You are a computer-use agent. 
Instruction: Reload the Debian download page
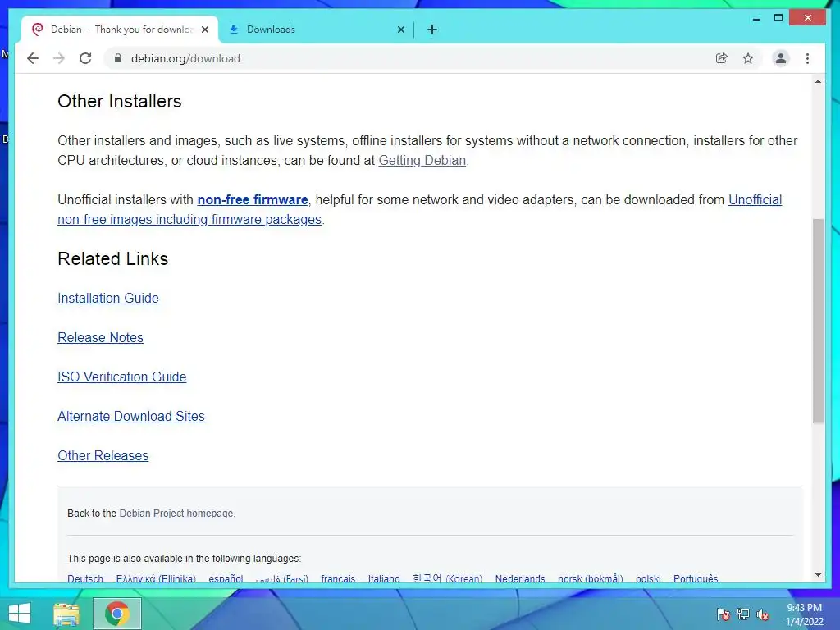tap(85, 58)
